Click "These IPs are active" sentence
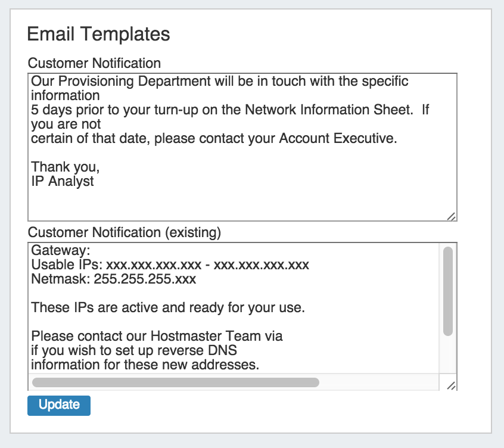The width and height of the screenshot is (504, 448). tap(168, 308)
